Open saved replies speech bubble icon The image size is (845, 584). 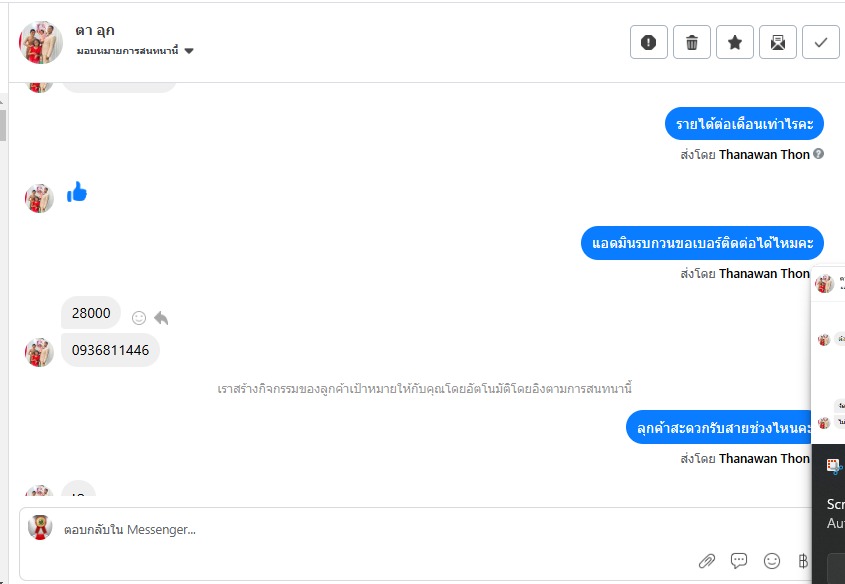point(739,561)
